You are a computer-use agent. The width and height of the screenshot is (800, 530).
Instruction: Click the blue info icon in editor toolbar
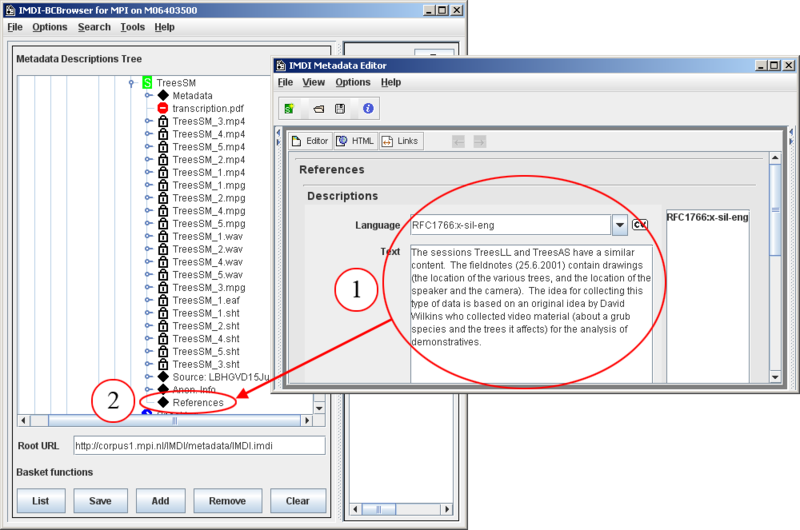[x=368, y=108]
